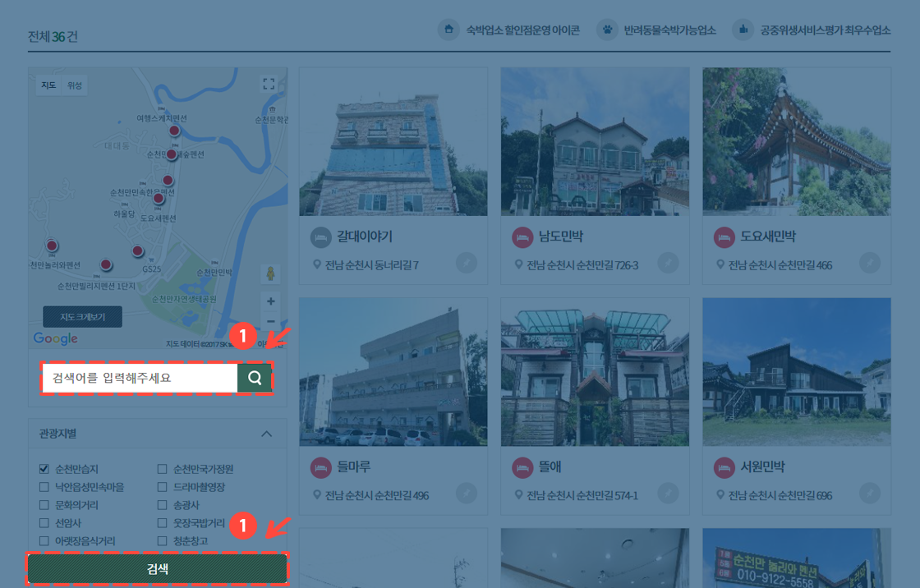Click the magnifier search icon
Image resolution: width=920 pixels, height=588 pixels.
[256, 377]
